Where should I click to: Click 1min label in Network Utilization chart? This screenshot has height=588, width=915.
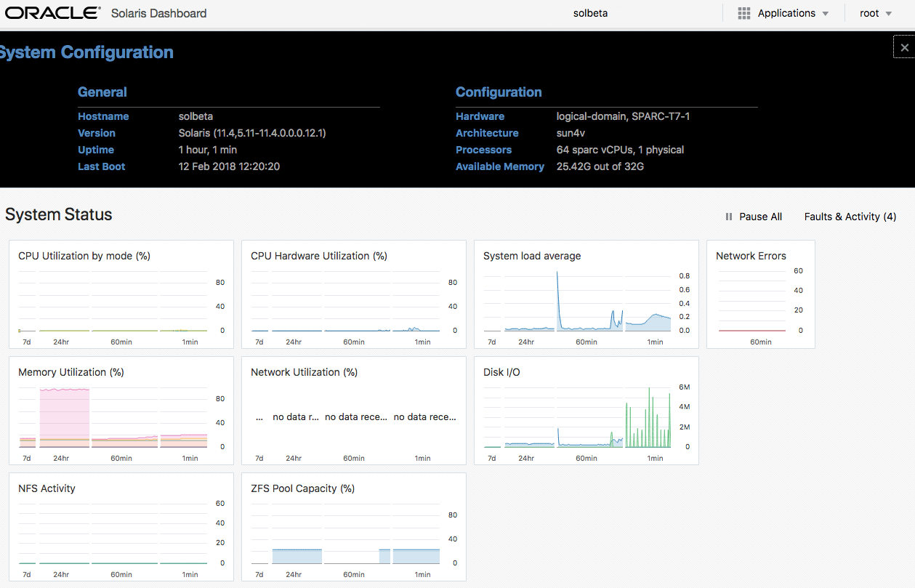(423, 458)
